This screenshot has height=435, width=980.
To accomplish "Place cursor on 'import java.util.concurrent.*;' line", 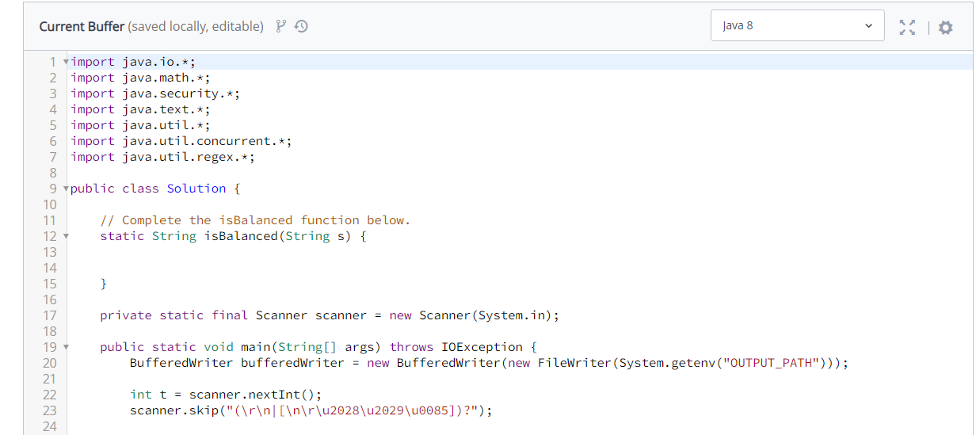I will click(x=181, y=141).
